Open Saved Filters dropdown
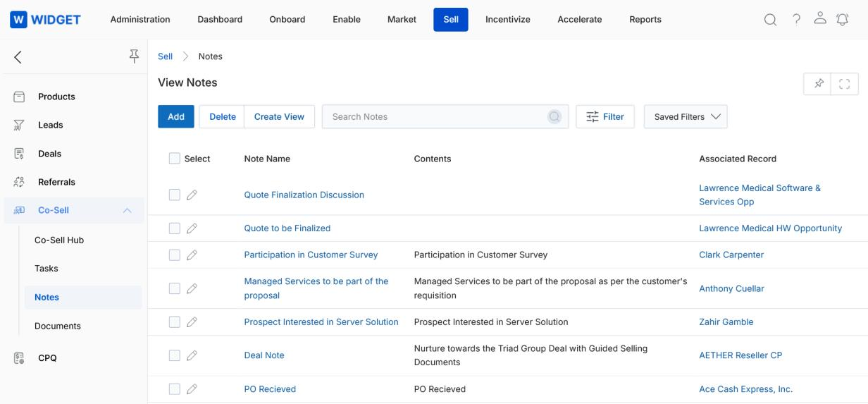868x404 pixels. coord(686,117)
